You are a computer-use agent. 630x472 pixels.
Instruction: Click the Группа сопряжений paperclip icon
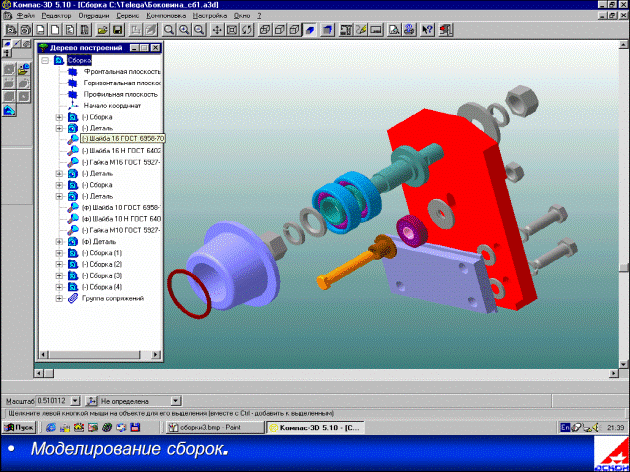pos(73,298)
